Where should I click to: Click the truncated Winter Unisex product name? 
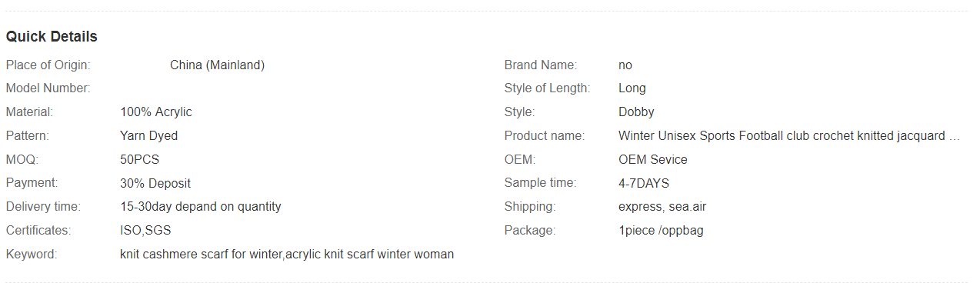tap(789, 136)
